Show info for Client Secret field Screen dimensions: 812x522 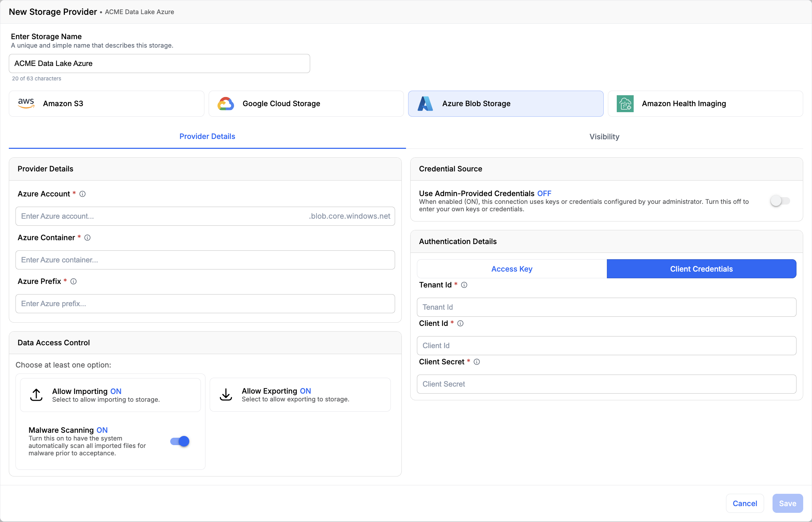pos(477,362)
